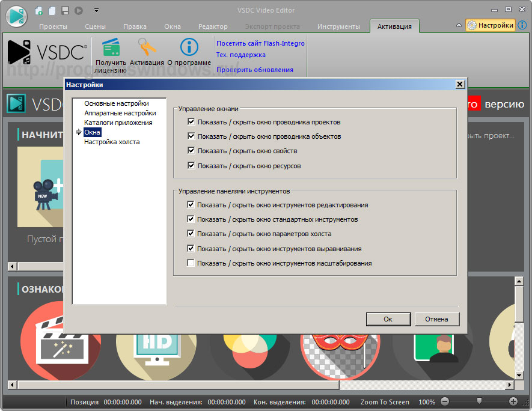Click Zoom To Screen in status bar

[385, 402]
